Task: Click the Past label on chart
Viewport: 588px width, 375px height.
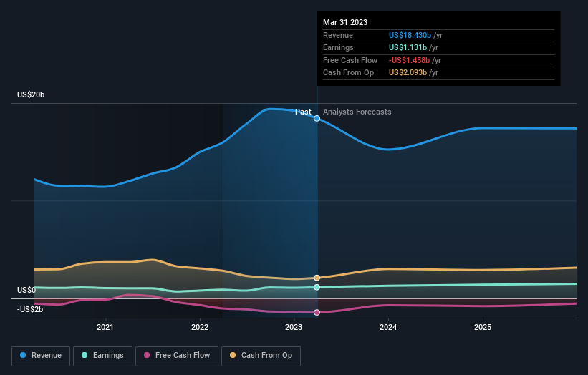Action: (x=303, y=112)
